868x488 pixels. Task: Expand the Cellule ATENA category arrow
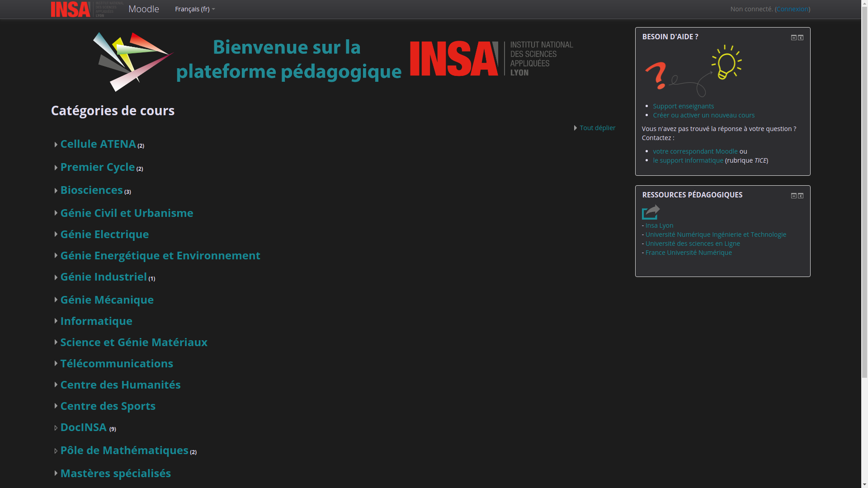[56, 145]
